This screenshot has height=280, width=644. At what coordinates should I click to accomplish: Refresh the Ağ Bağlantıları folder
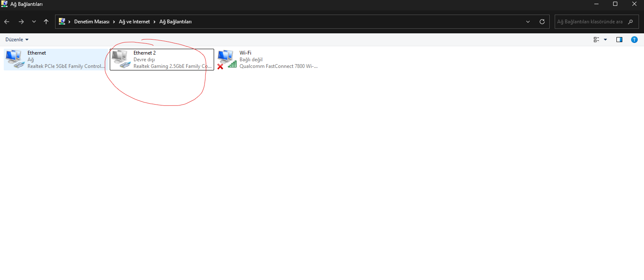[542, 22]
